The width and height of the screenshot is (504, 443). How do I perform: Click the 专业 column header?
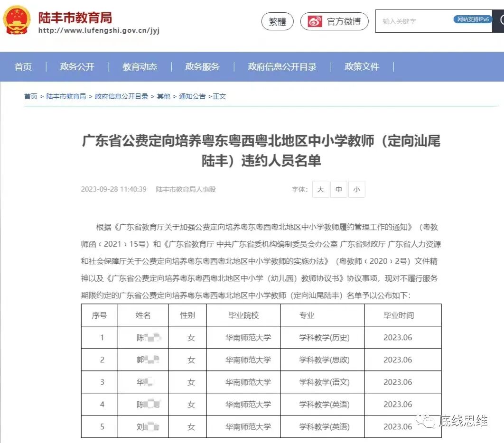pos(322,315)
